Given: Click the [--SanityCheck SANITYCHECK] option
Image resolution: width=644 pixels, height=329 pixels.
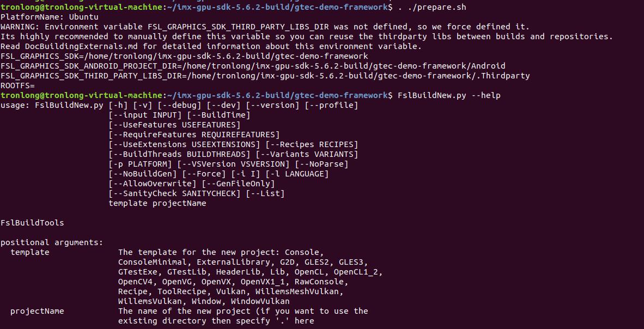Looking at the screenshot, I should coord(174,193).
